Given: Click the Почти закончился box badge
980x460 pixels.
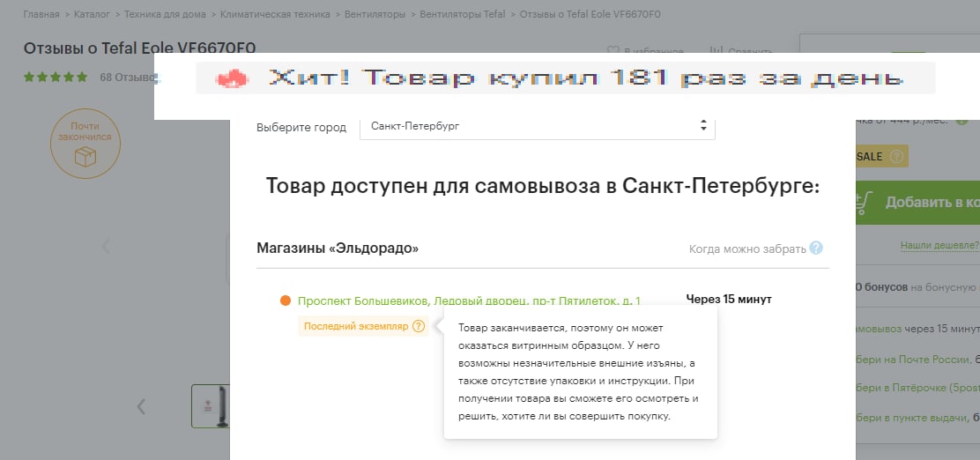Looking at the screenshot, I should tap(85, 144).
